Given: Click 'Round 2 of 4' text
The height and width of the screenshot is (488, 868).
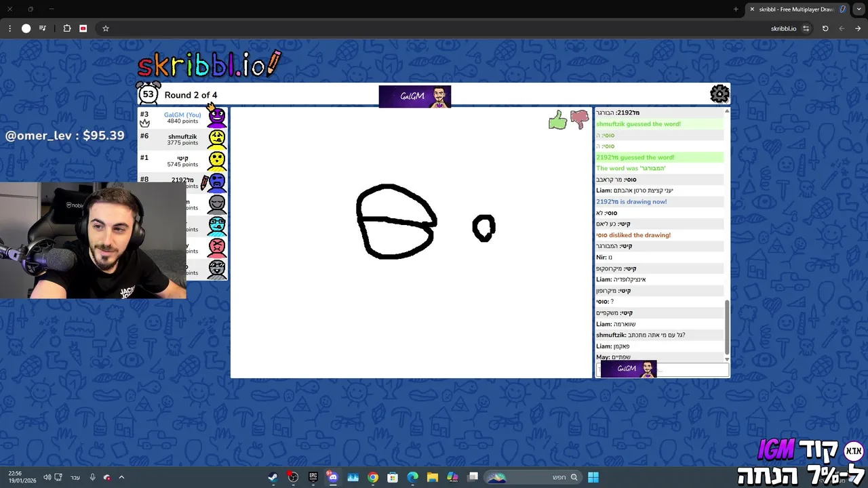Looking at the screenshot, I should click(191, 95).
